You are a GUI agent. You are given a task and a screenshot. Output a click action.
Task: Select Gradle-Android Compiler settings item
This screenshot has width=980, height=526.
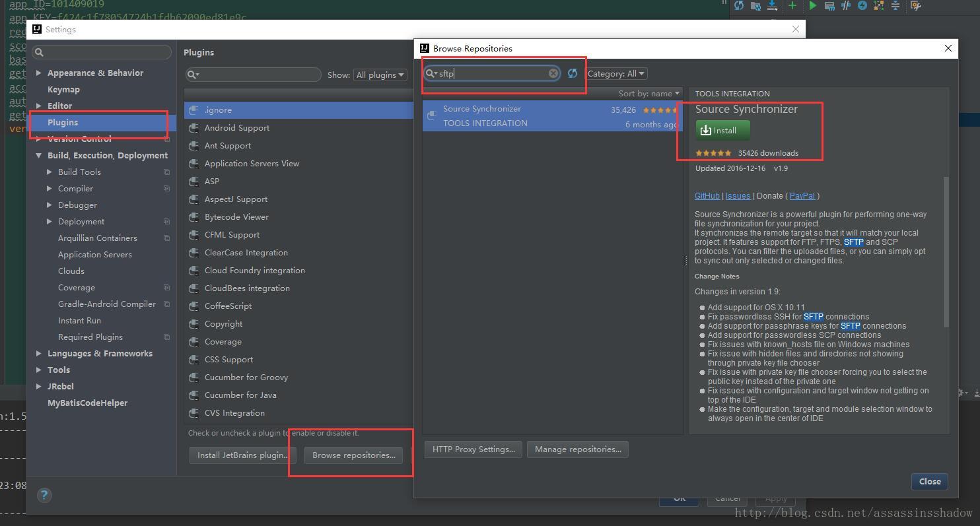[107, 304]
